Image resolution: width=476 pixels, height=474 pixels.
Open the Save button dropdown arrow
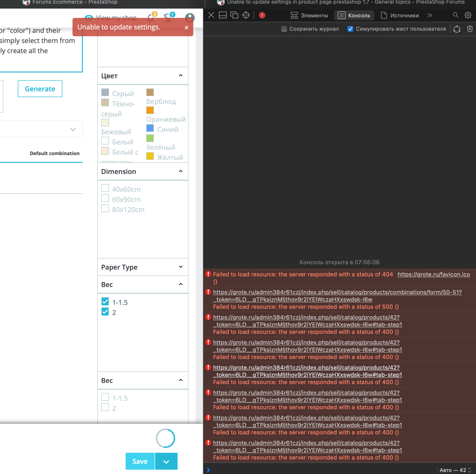(166, 461)
